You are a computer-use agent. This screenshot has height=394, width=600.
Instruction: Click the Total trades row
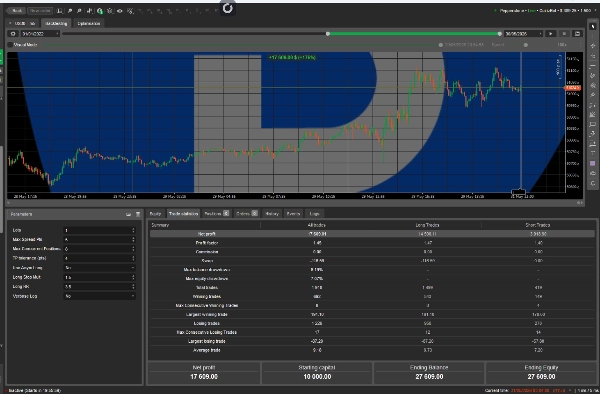[x=372, y=288]
